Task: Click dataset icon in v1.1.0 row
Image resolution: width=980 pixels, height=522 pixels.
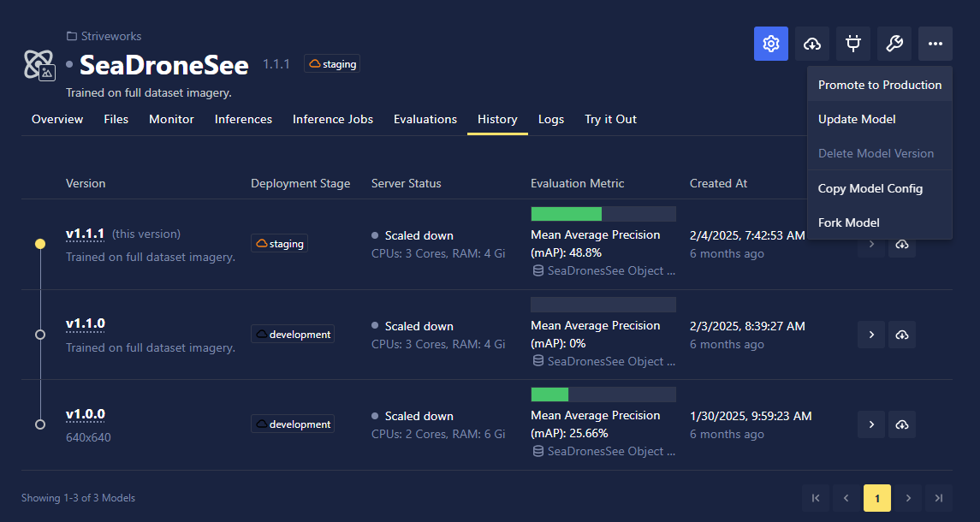Action: click(x=538, y=361)
